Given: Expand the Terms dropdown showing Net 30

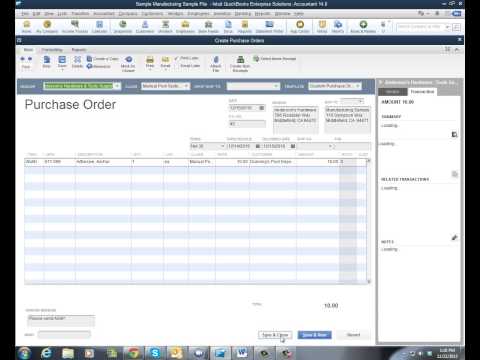Looking at the screenshot, I should tap(223, 146).
